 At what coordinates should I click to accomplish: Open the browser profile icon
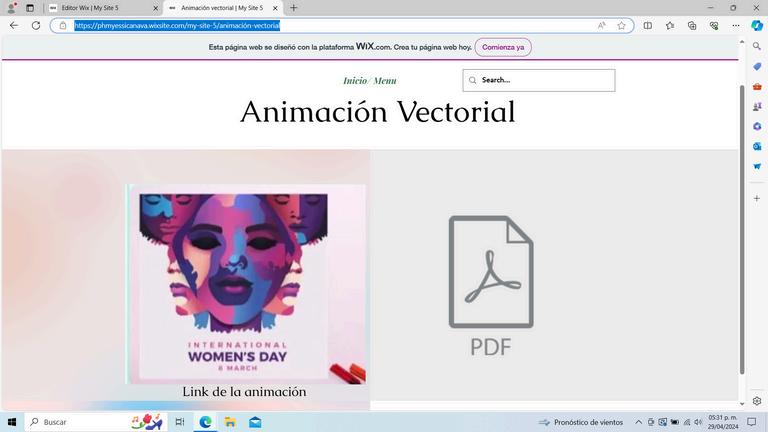click(x=11, y=8)
